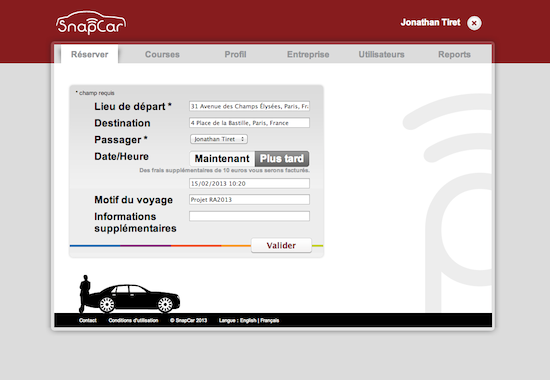The height and width of the screenshot is (380, 550).
Task: Open the Passager dropdown
Action: tap(219, 139)
